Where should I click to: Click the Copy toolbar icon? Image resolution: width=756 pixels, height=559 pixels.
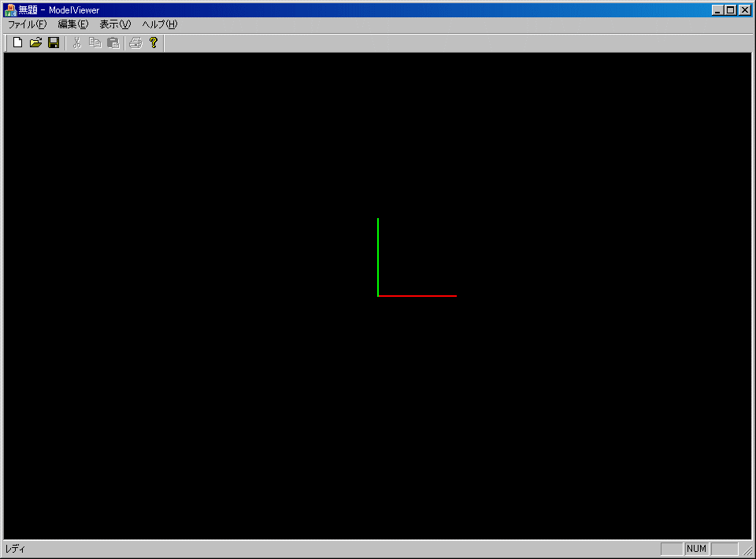click(95, 43)
